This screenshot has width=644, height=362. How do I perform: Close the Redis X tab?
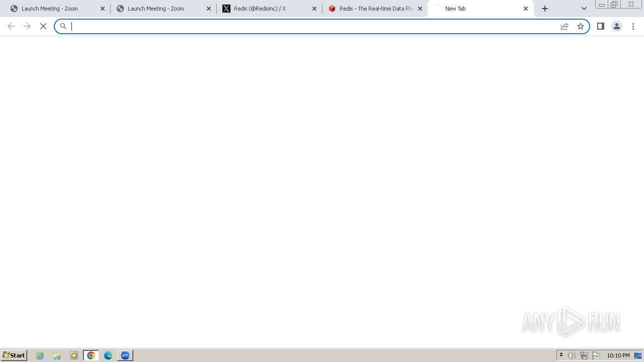click(314, 9)
